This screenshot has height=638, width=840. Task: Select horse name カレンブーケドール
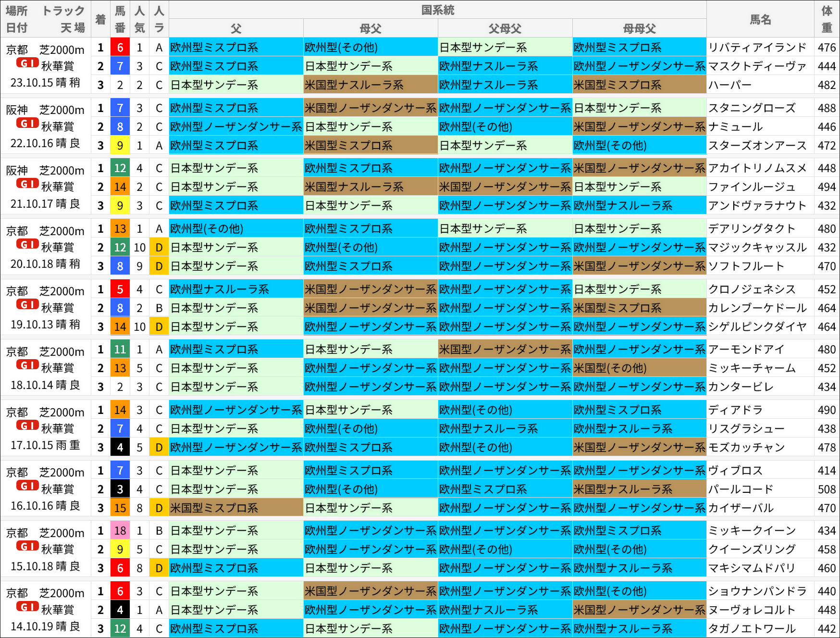pyautogui.click(x=757, y=308)
